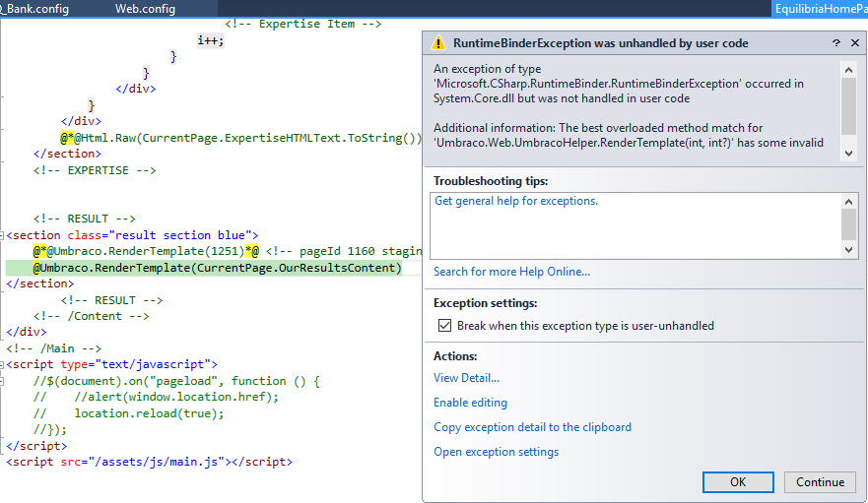Close the RuntimeBinderException dialog

coord(853,43)
